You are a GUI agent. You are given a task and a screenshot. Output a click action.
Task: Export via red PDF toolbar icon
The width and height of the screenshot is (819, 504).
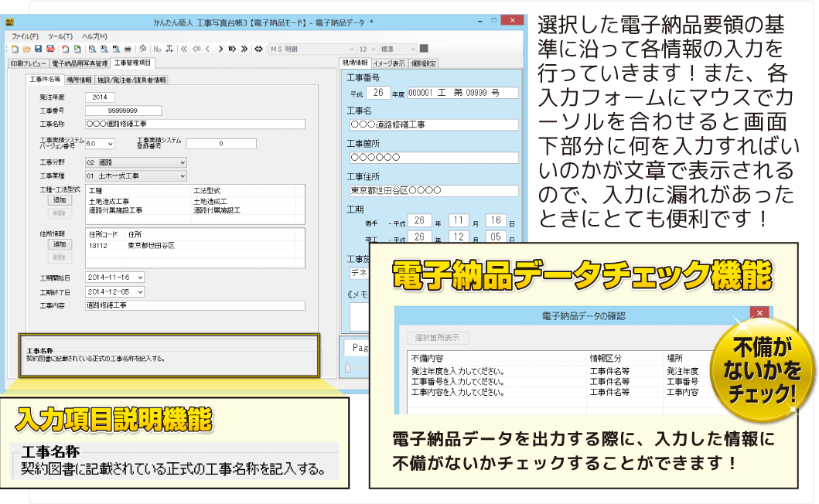pyautogui.click(x=50, y=49)
